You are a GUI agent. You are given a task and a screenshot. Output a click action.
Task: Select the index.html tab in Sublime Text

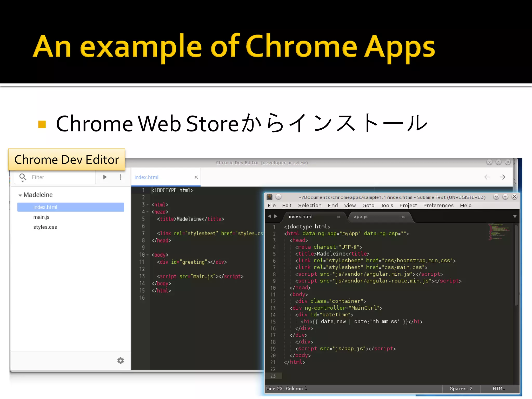[314, 217]
